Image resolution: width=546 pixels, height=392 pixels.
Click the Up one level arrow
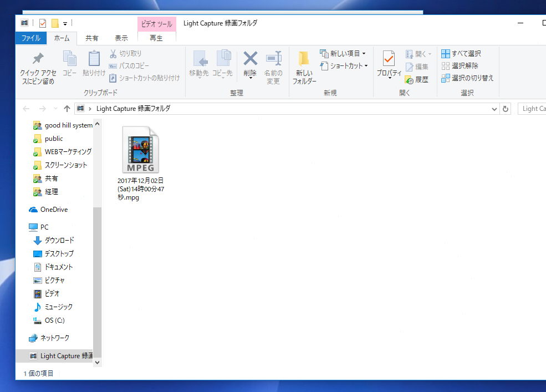point(67,109)
